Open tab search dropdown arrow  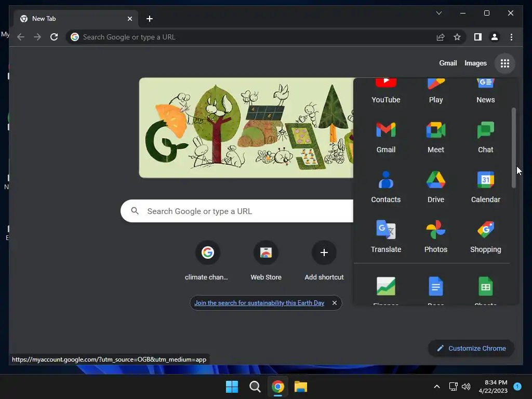coord(438,13)
